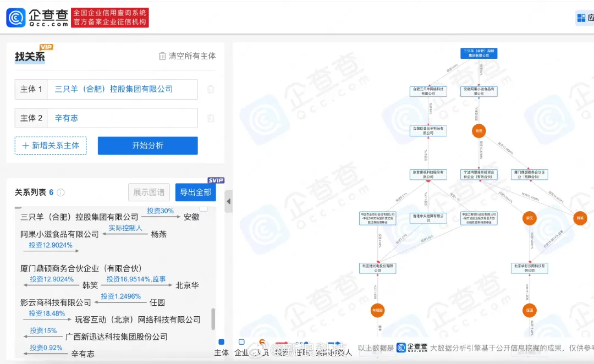Open the info icon next to 关系列表

tap(61, 192)
